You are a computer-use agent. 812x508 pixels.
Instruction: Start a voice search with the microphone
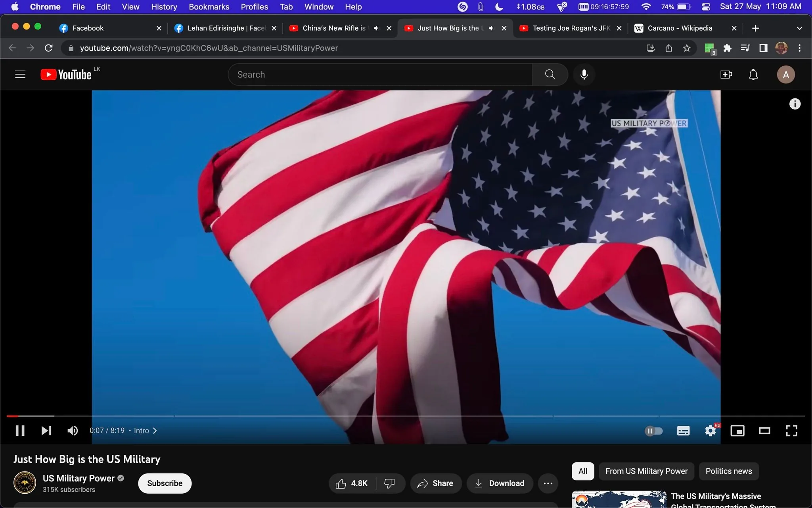coord(583,74)
